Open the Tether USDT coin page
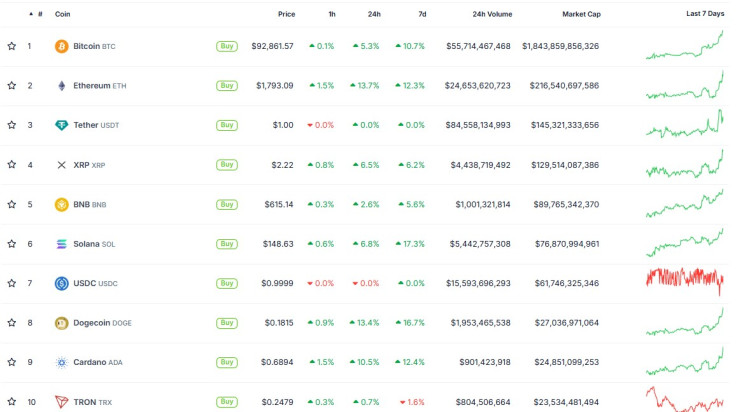736x412 pixels. [x=96, y=125]
